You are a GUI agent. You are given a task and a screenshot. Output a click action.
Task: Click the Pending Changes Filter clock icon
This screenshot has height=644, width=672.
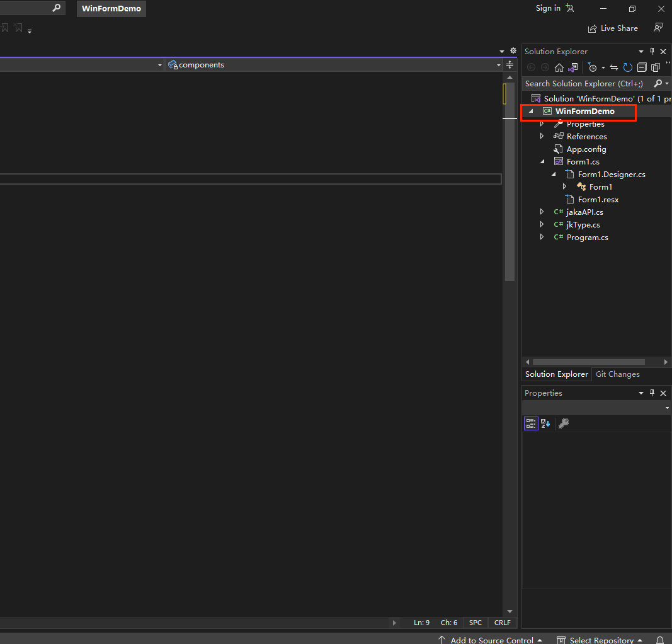(592, 67)
